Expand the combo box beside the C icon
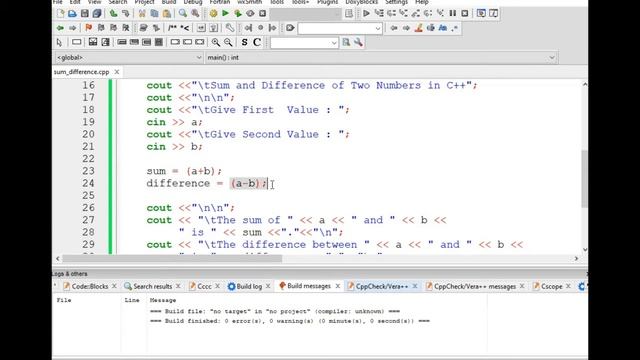Viewport: 640px width, 360px height. point(334,42)
